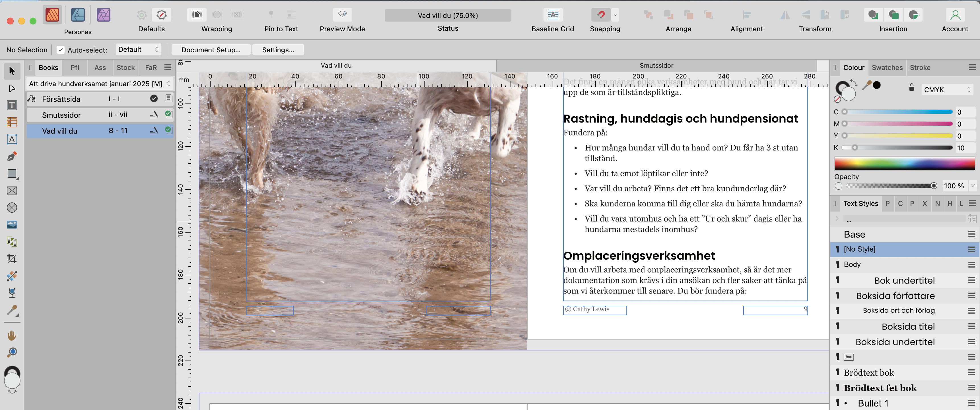
Task: Switch to the Stroke tab
Action: 920,67
